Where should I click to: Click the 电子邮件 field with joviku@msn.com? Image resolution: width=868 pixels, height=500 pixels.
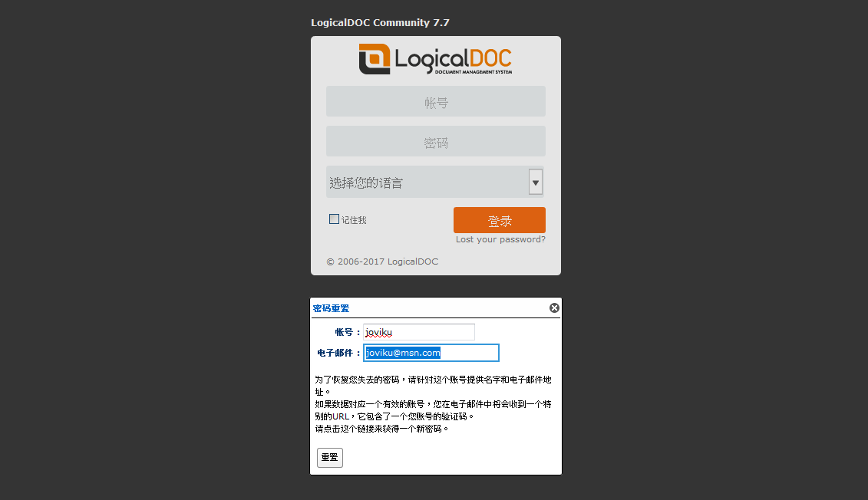tap(431, 353)
